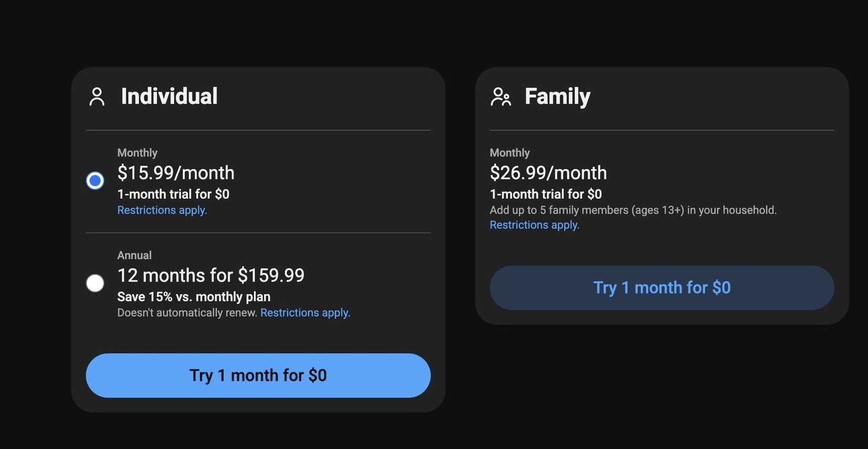Click the $26.99/month Family price
The height and width of the screenshot is (449, 868).
click(x=548, y=173)
